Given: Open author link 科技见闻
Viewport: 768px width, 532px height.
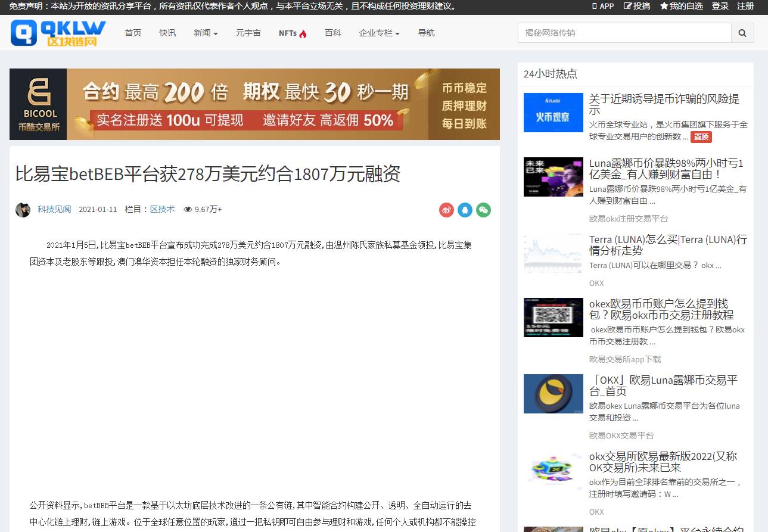Looking at the screenshot, I should pos(54,209).
